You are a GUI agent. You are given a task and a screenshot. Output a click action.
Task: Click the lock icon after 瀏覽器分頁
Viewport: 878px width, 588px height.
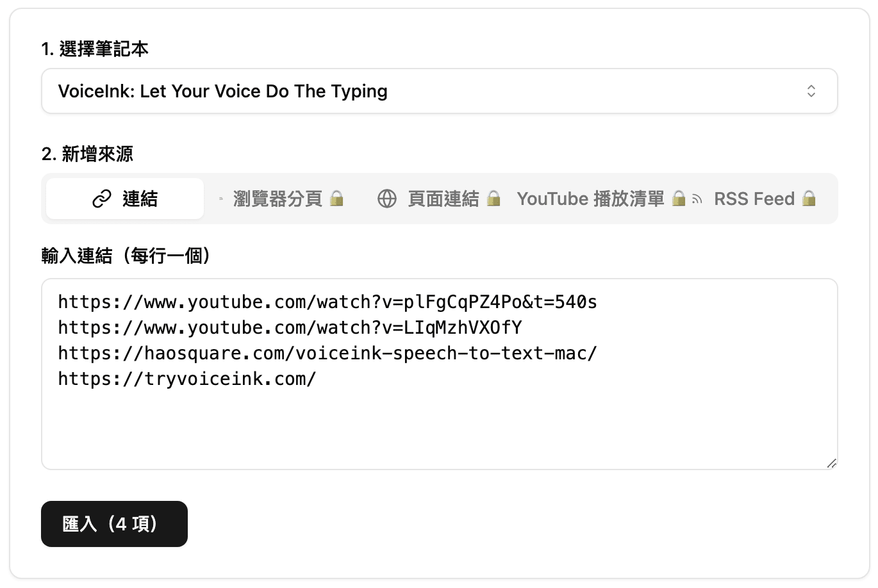336,199
